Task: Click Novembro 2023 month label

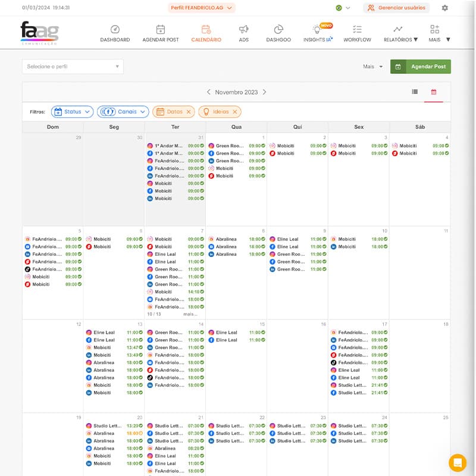Action: [236, 92]
